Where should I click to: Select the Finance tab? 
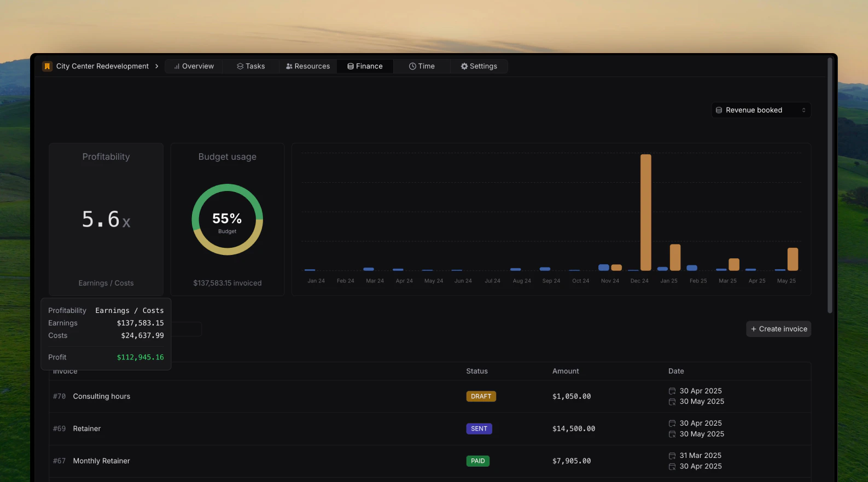click(365, 66)
